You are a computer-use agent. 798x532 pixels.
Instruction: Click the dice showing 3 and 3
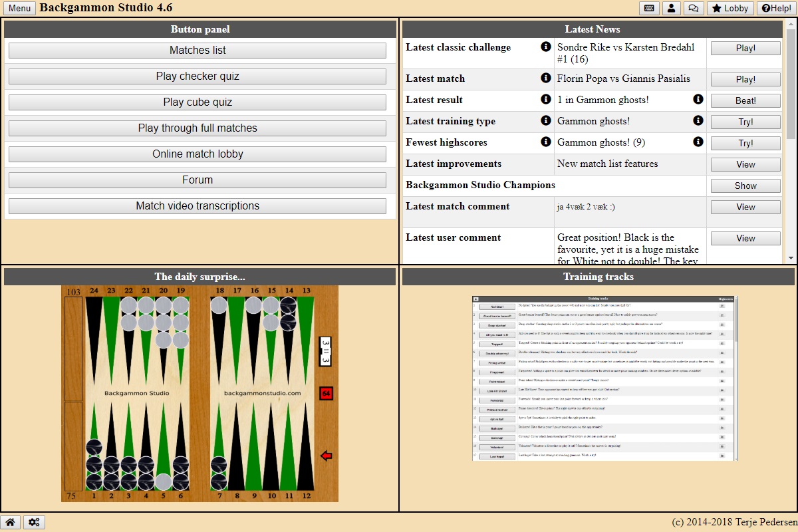coord(326,351)
